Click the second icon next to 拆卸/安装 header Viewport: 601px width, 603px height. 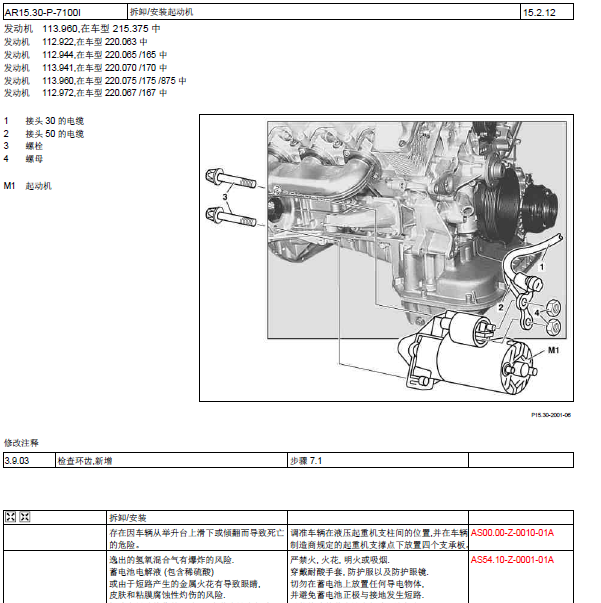(x=25, y=517)
